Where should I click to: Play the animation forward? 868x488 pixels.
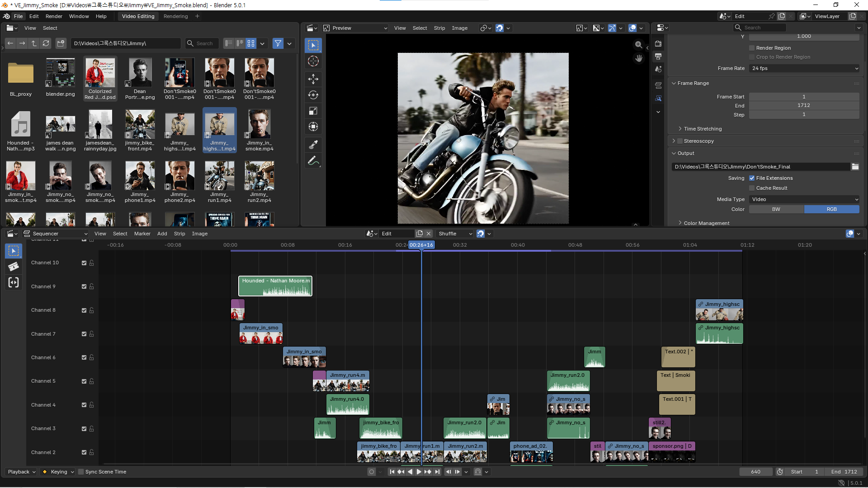(419, 472)
